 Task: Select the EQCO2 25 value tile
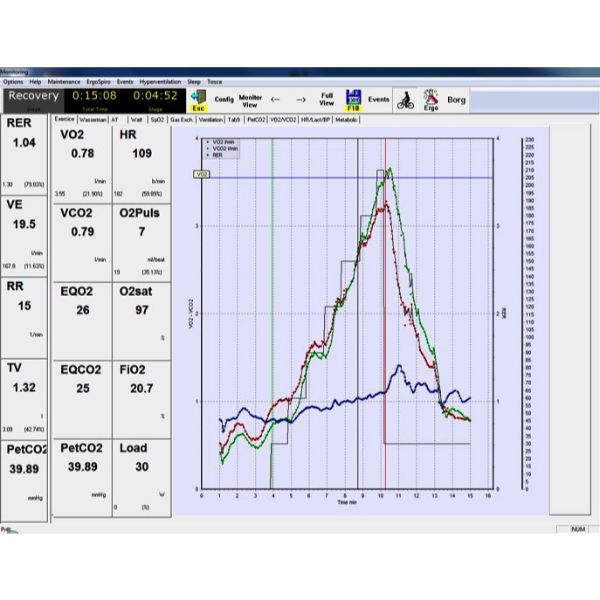82,399
